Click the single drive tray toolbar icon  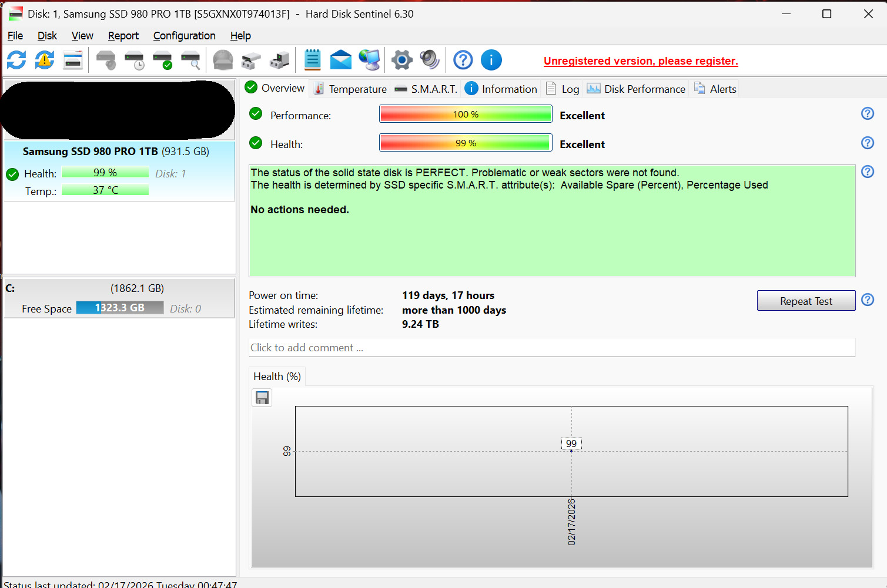252,60
